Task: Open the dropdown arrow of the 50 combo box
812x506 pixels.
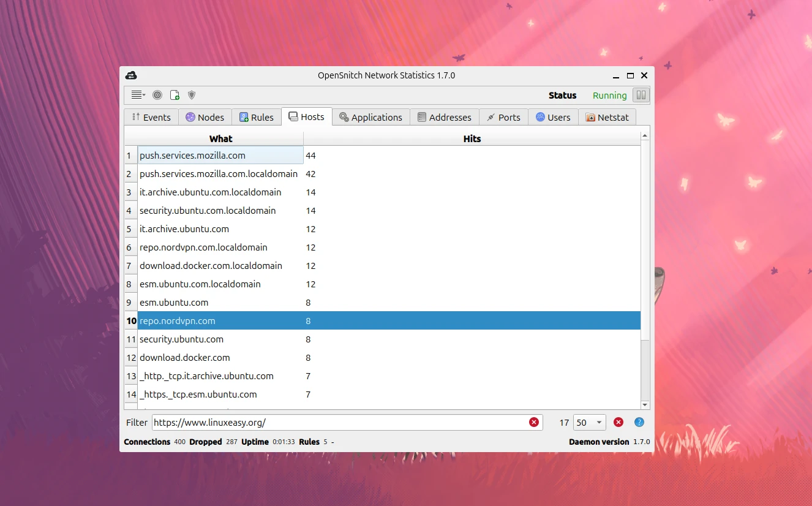Action: pos(598,422)
